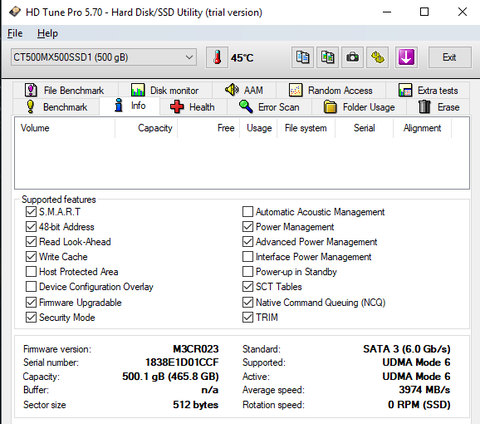Screen dimensions: 480x424
Task: Take screenshot with camera icon
Action: pos(352,58)
